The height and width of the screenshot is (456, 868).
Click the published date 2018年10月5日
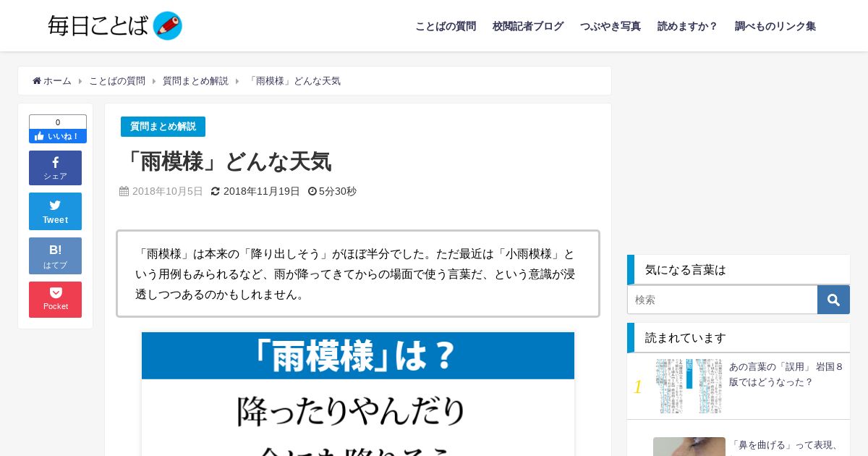point(168,191)
